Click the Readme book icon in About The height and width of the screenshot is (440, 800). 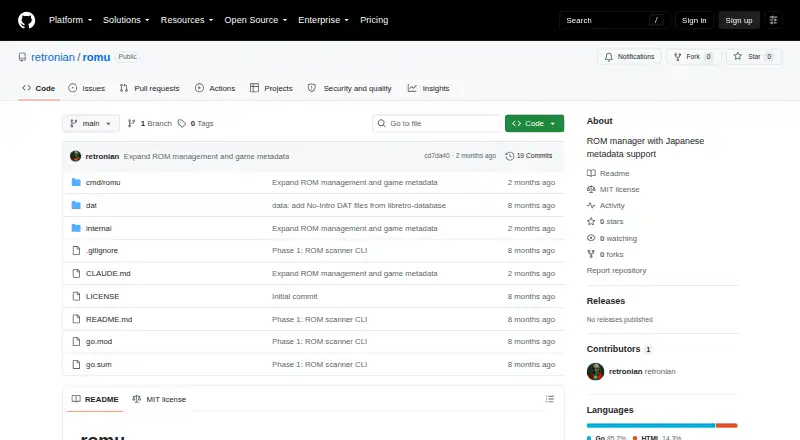coord(591,174)
